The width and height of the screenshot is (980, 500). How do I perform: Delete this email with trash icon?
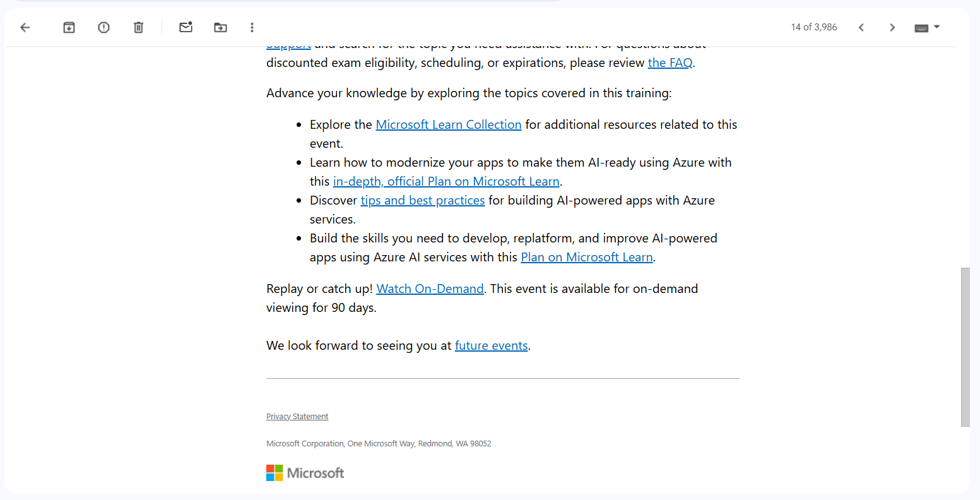click(x=139, y=27)
